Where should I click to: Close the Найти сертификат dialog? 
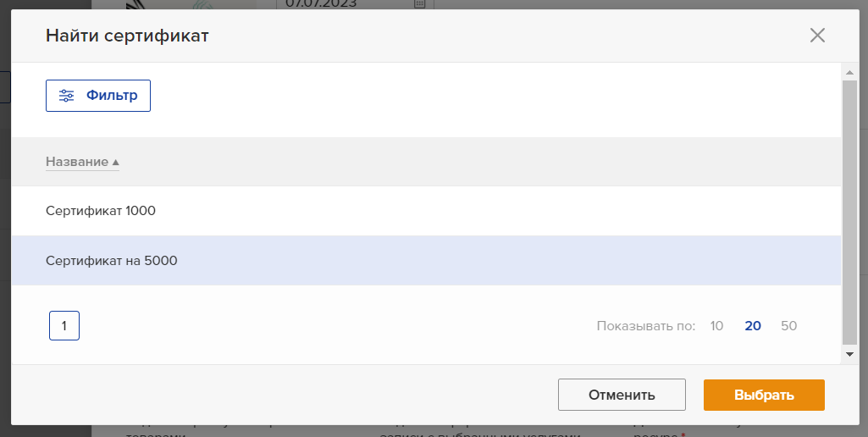point(817,36)
